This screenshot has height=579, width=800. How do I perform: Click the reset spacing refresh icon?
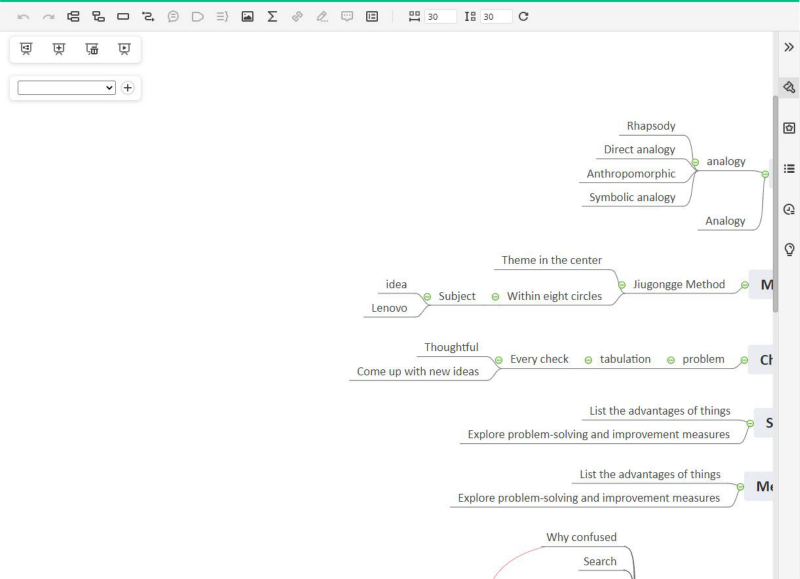pos(523,16)
